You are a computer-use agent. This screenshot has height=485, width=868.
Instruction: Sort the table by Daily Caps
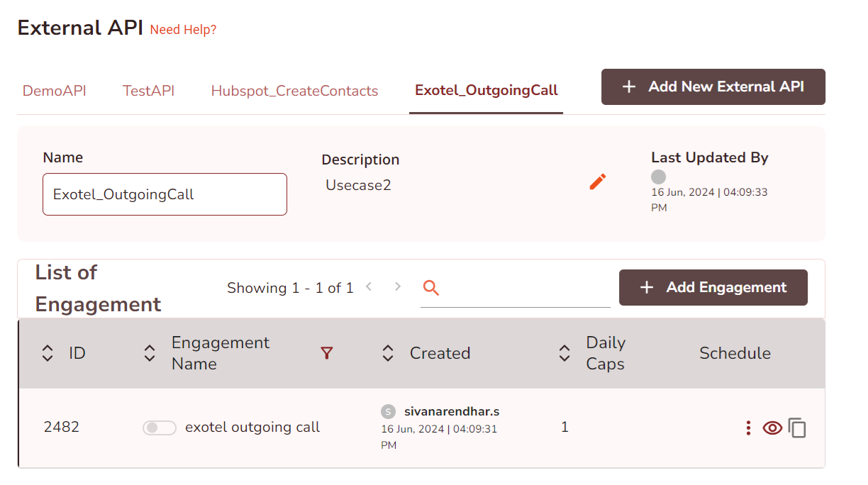[x=564, y=353]
